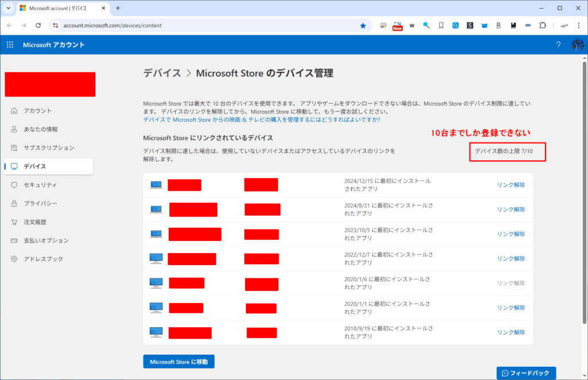Select the device icon in the 2024/12/15 row
Image resolution: width=588 pixels, height=380 pixels.
click(x=156, y=185)
